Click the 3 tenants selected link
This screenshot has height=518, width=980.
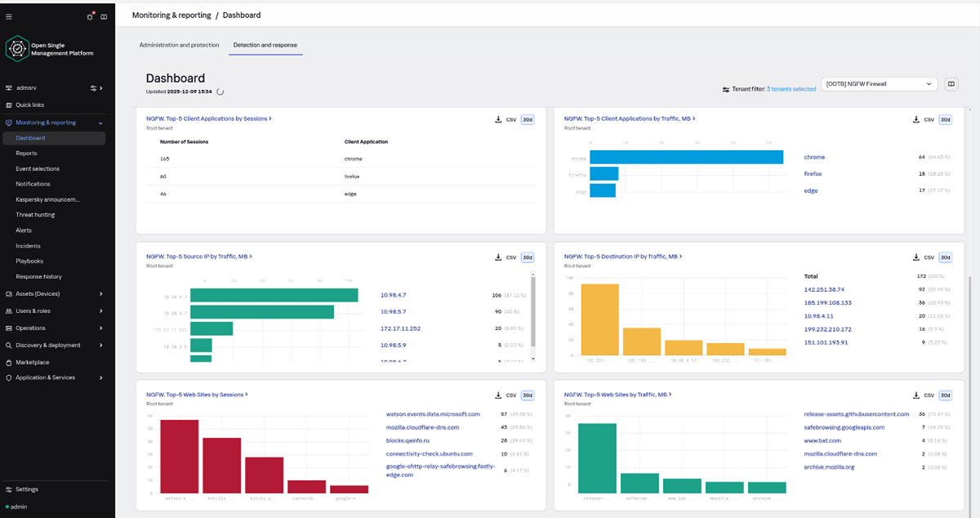click(791, 88)
